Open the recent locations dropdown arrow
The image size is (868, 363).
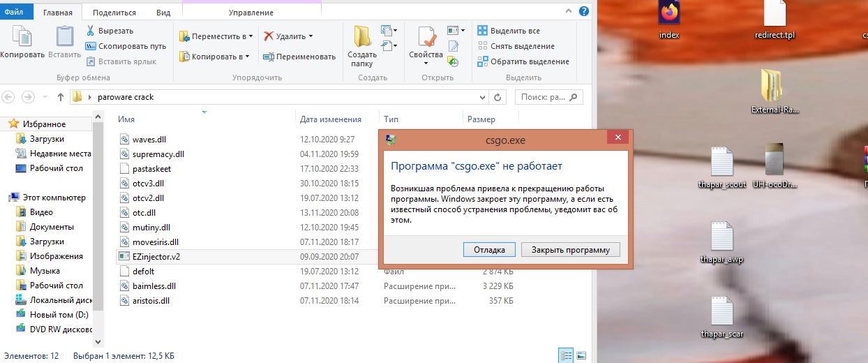(45, 97)
